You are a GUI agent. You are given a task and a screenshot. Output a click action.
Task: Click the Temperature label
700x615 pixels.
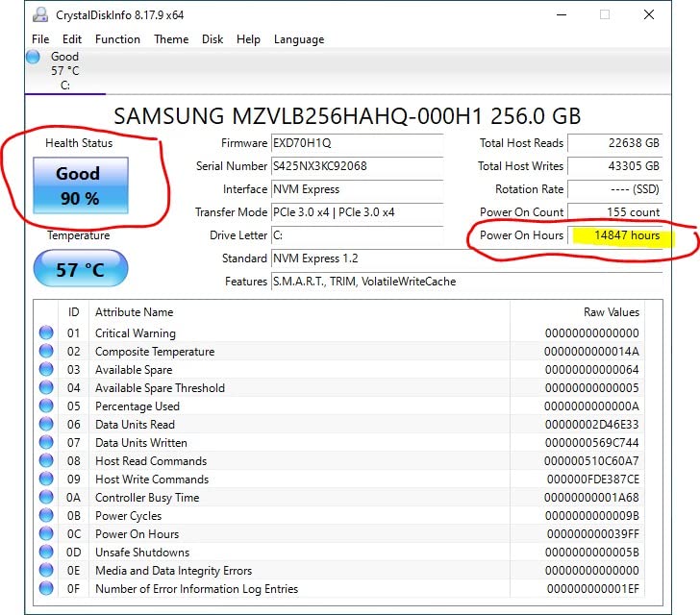[79, 235]
